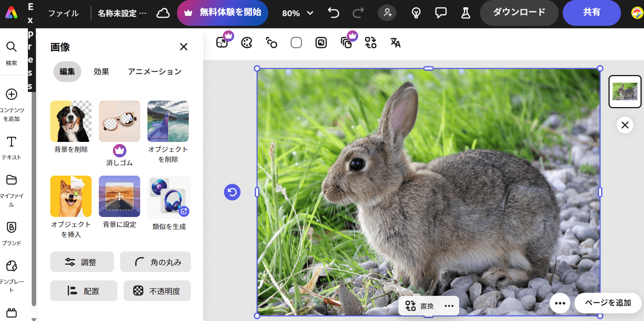
Task: Open the comments speech bubble icon
Action: [441, 13]
